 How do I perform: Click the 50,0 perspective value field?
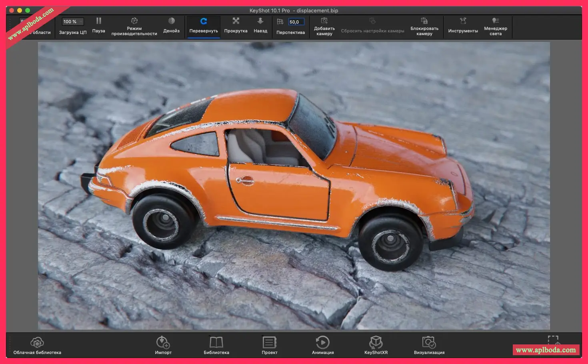[296, 22]
